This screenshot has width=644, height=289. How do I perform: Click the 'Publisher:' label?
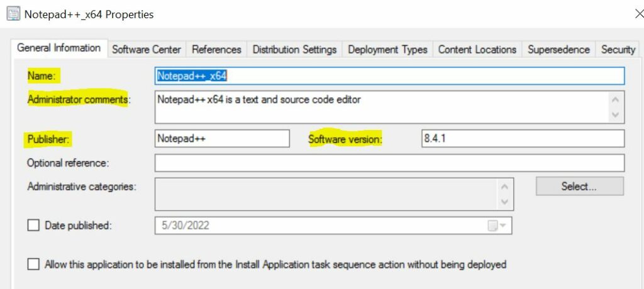(x=49, y=139)
